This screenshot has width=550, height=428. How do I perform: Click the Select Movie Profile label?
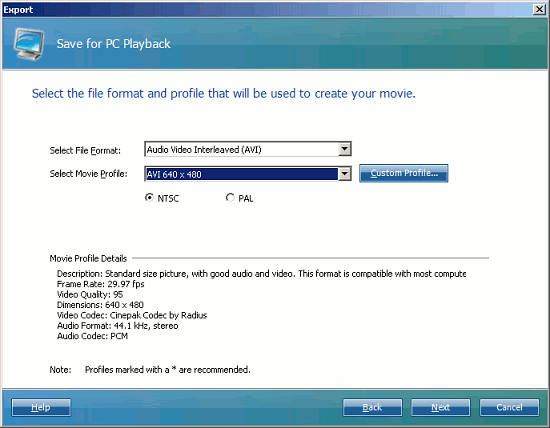[88, 174]
